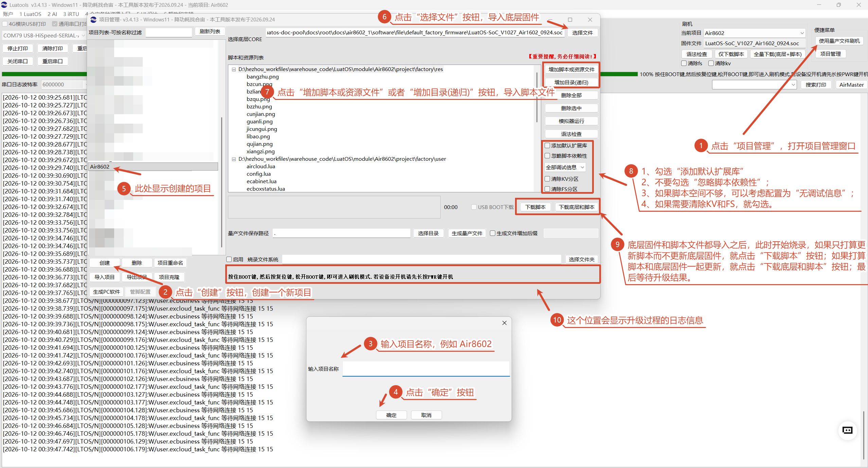Open the 账户 menu

(x=8, y=14)
